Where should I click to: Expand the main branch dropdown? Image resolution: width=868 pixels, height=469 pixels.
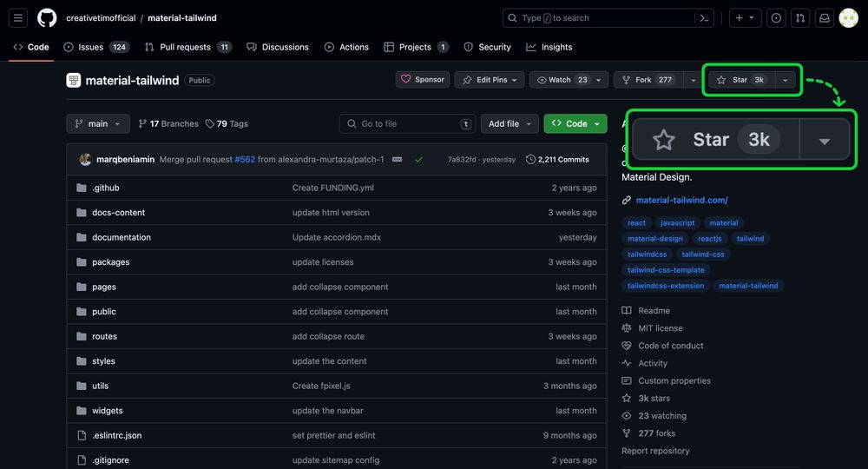(x=98, y=124)
